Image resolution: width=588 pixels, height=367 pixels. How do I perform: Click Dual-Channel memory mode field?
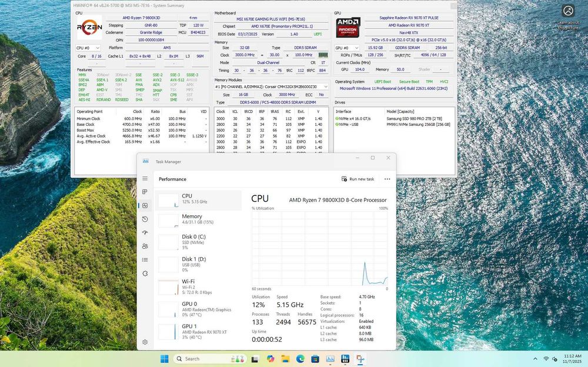pos(268,63)
